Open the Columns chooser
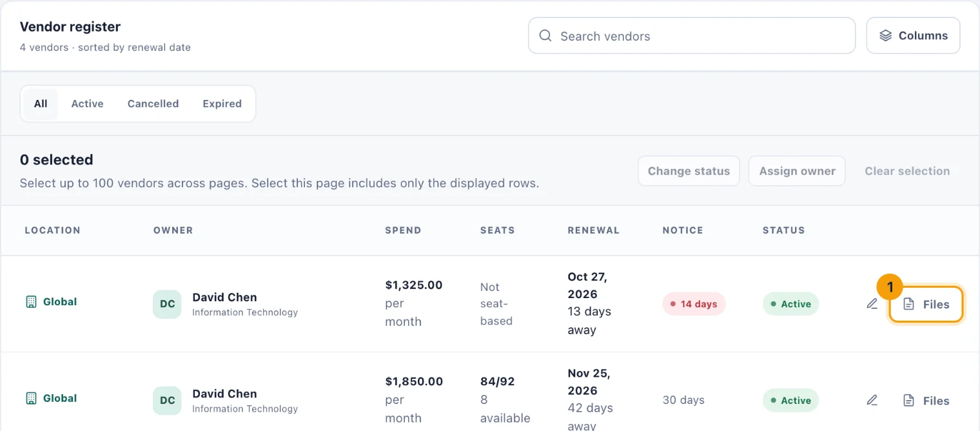This screenshot has width=980, height=431. 913,35
